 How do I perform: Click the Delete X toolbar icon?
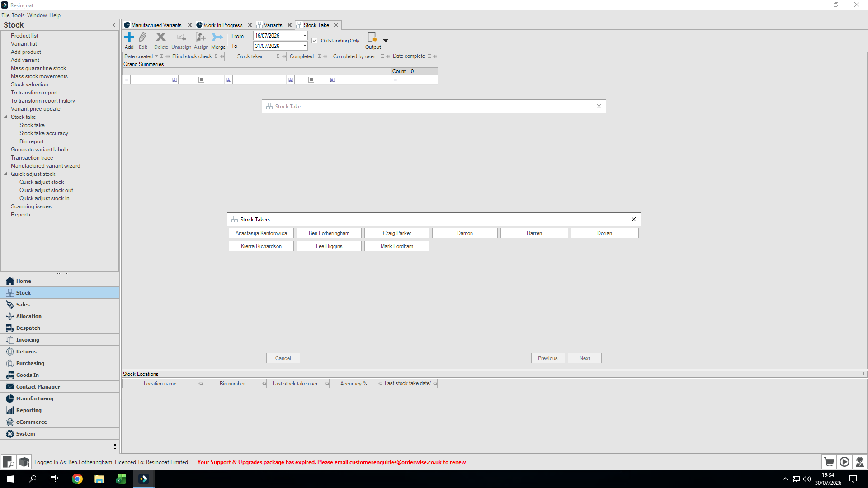coord(161,37)
